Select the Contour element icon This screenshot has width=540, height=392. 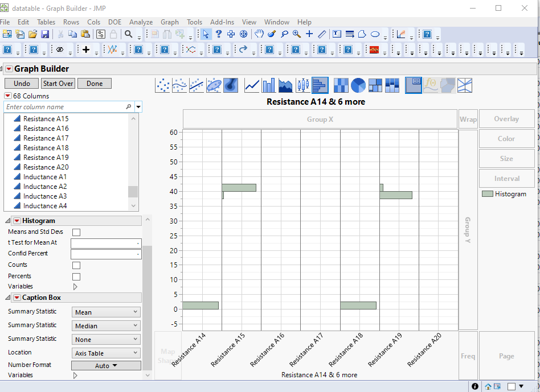231,85
